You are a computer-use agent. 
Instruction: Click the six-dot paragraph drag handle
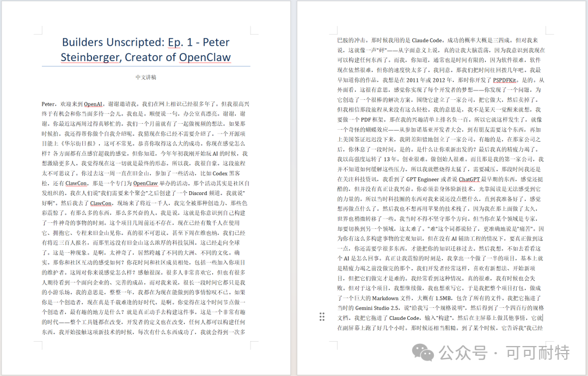(x=322, y=317)
